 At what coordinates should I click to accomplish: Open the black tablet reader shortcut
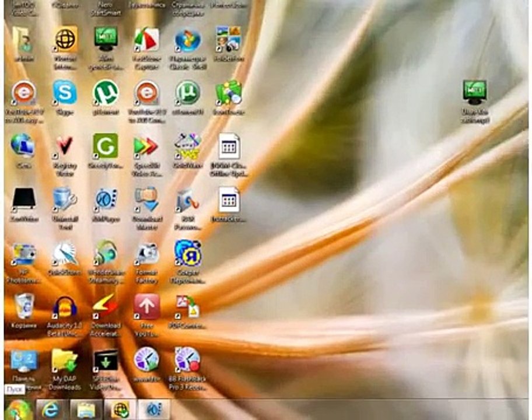click(x=23, y=198)
